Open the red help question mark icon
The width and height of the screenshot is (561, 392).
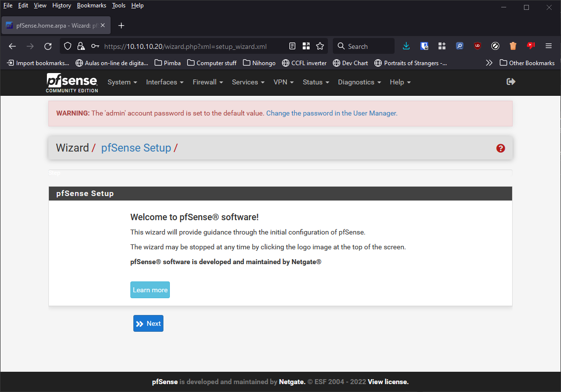501,148
